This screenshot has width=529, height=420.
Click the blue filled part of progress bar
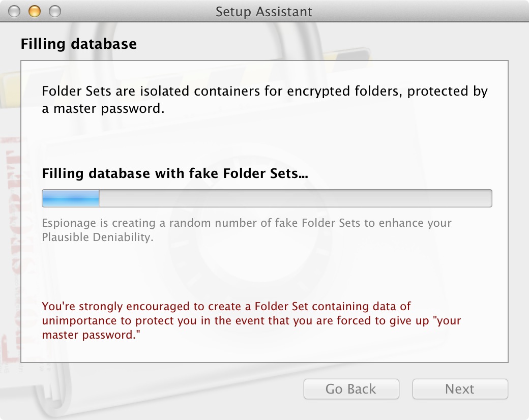click(71, 198)
